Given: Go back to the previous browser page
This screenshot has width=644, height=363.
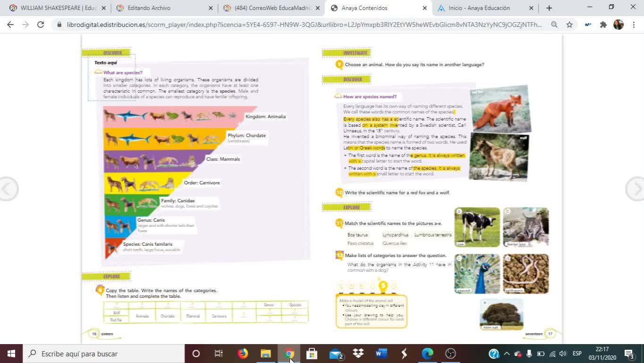Looking at the screenshot, I should (10, 25).
